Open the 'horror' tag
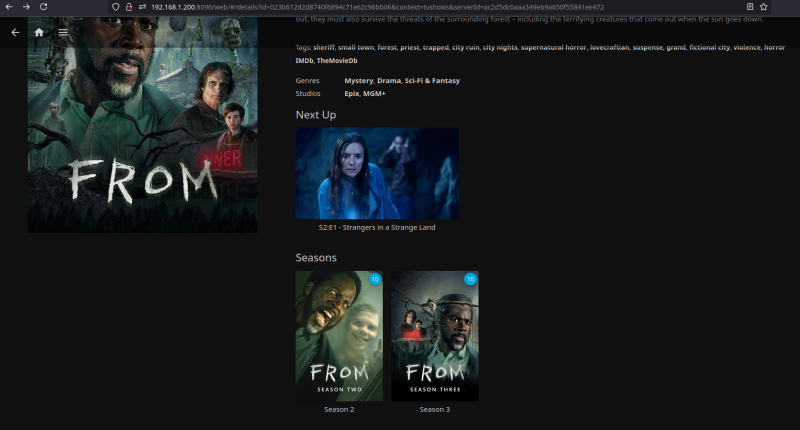This screenshot has height=430, width=800. (774, 47)
